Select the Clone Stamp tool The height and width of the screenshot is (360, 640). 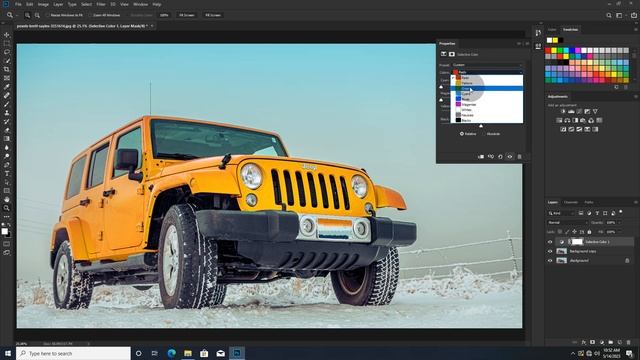point(7,113)
